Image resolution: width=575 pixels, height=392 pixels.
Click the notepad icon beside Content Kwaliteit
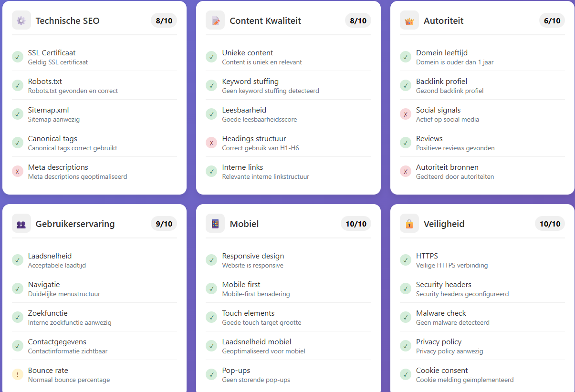215,21
